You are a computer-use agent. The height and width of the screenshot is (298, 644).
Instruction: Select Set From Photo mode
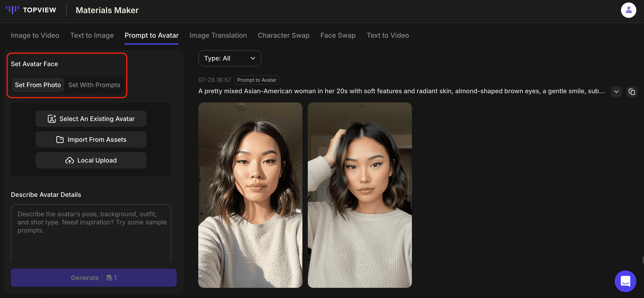38,85
